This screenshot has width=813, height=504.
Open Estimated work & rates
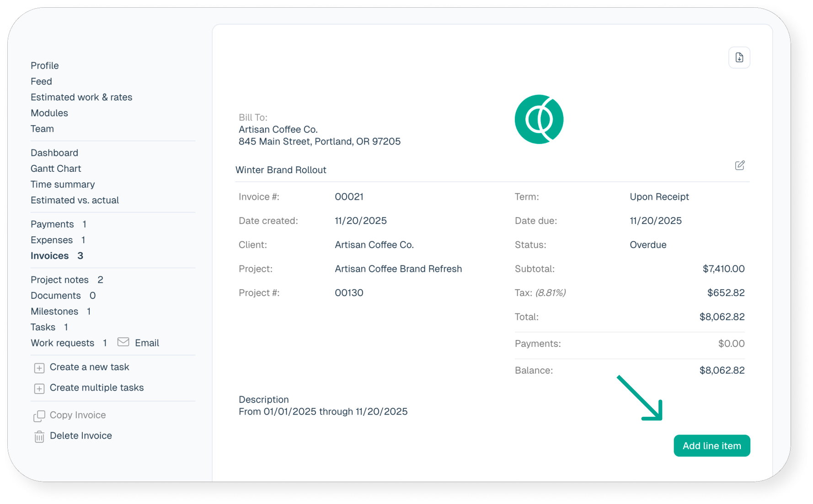click(x=81, y=97)
